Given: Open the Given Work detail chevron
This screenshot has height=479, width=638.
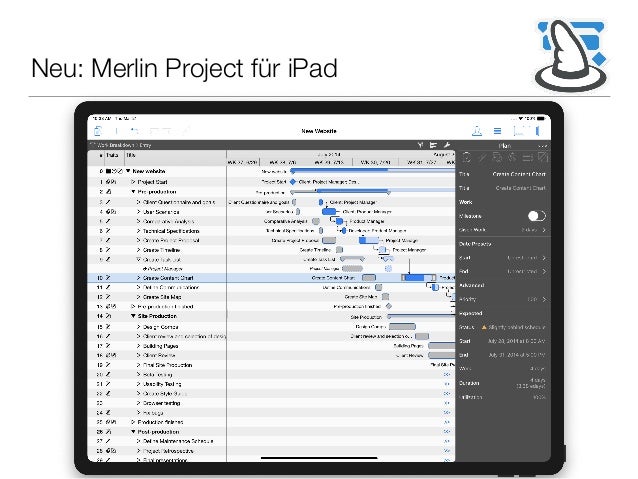Looking at the screenshot, I should tap(544, 230).
